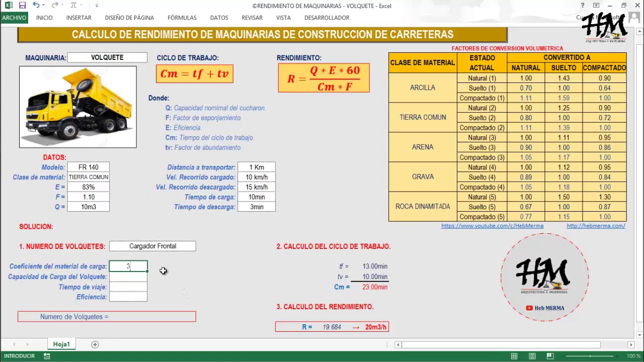The image size is (644, 362).
Task: Click the Cm = 23.00min value
Action: point(375,287)
